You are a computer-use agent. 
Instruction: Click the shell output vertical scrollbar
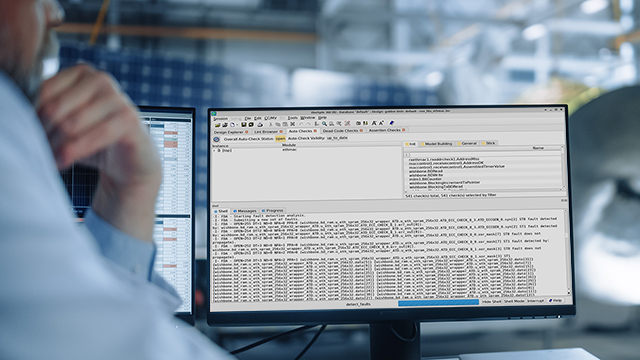[x=567, y=252]
